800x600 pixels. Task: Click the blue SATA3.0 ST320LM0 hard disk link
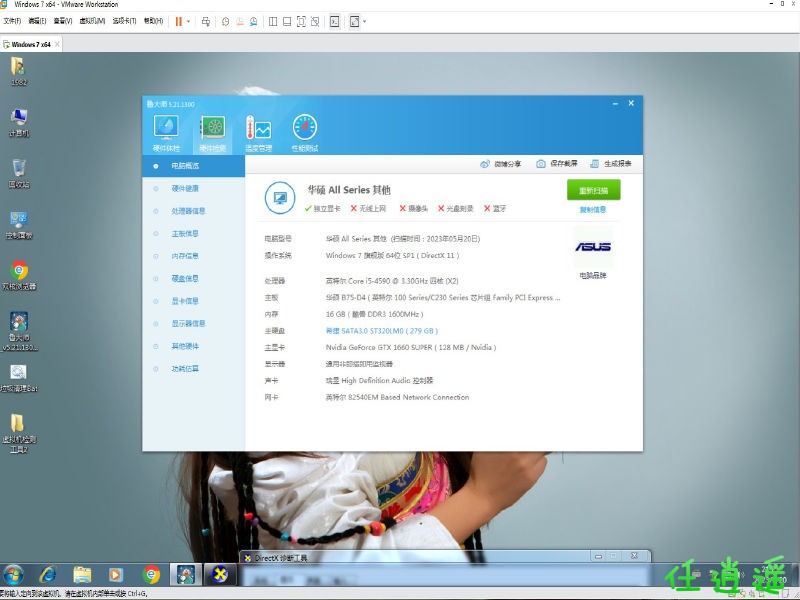click(382, 331)
